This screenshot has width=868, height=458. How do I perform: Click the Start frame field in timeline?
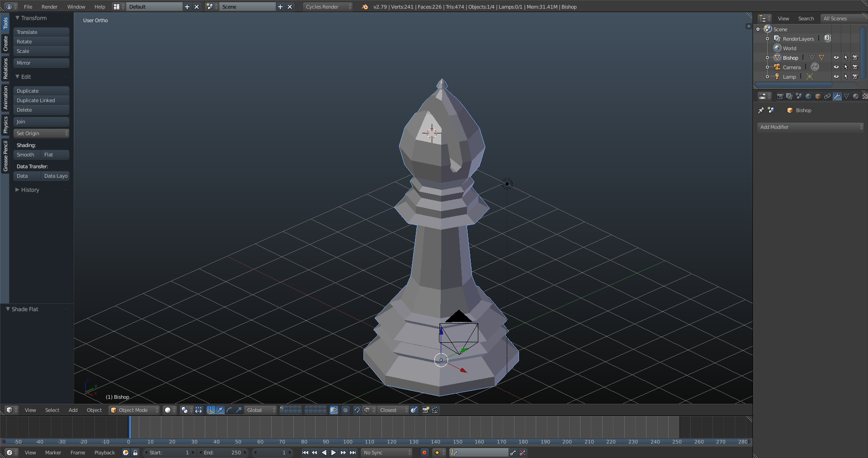click(170, 453)
